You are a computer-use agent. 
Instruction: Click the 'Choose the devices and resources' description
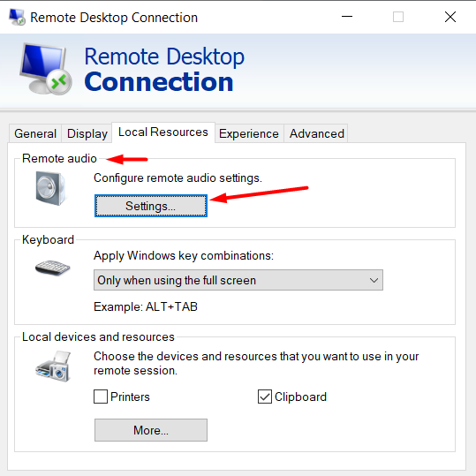(256, 363)
